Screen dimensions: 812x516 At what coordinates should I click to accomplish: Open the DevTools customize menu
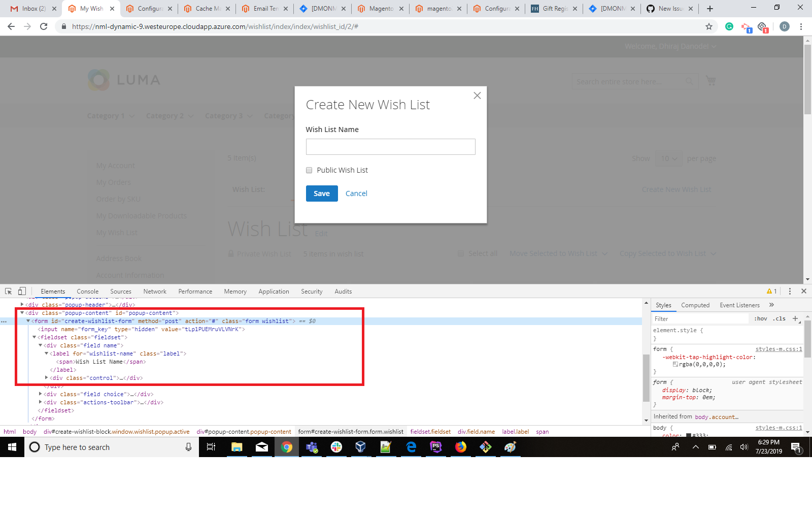click(x=790, y=291)
